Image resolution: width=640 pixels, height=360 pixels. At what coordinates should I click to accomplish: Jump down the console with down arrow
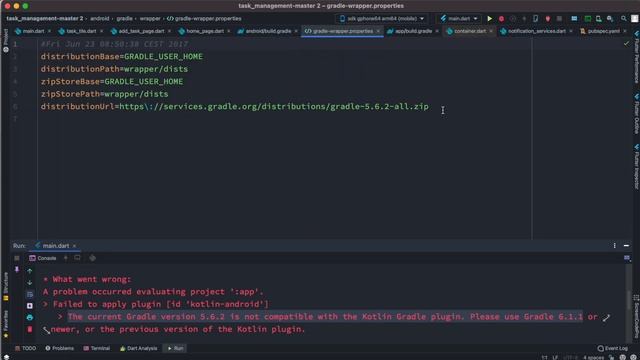[30, 282]
